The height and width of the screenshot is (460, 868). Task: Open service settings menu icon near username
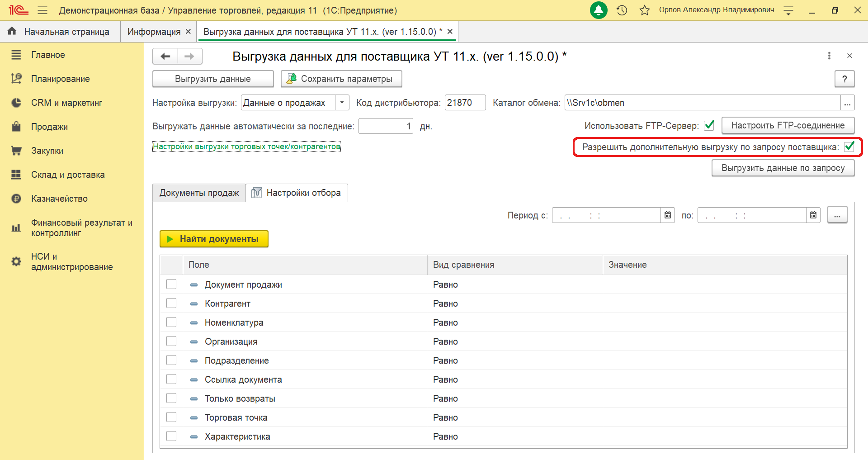(x=788, y=10)
